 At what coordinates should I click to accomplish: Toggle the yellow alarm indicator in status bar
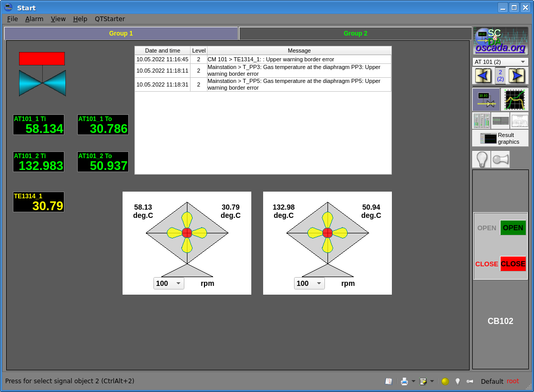445,381
